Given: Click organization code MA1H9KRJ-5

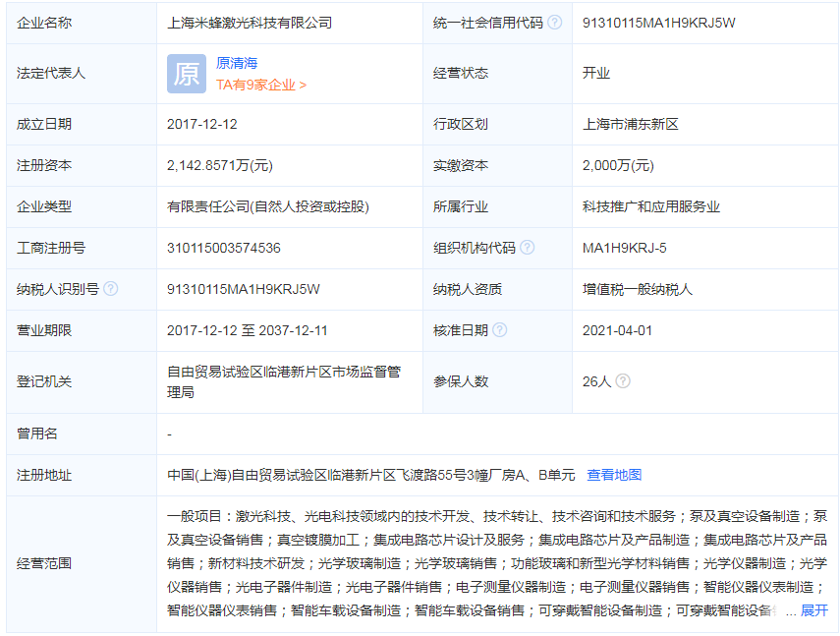Looking at the screenshot, I should (624, 248).
